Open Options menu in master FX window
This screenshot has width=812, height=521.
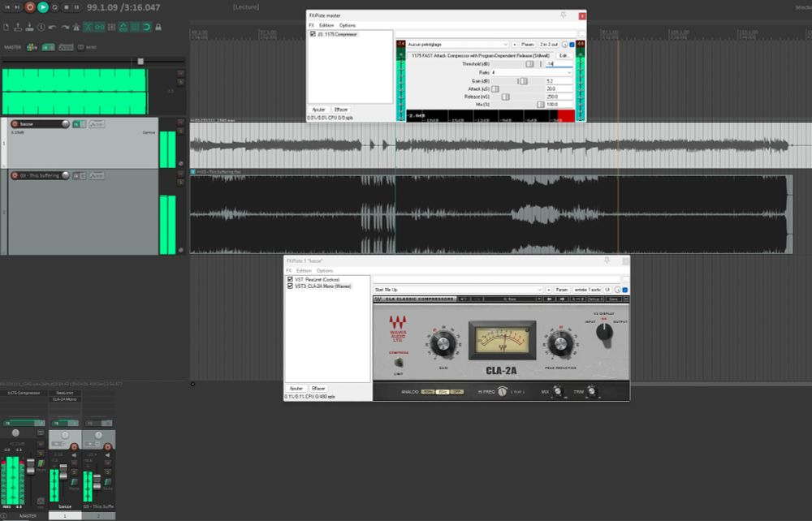(348, 25)
